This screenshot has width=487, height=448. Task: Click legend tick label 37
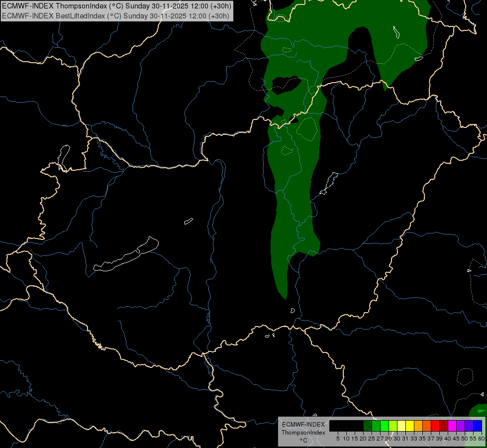(x=431, y=439)
